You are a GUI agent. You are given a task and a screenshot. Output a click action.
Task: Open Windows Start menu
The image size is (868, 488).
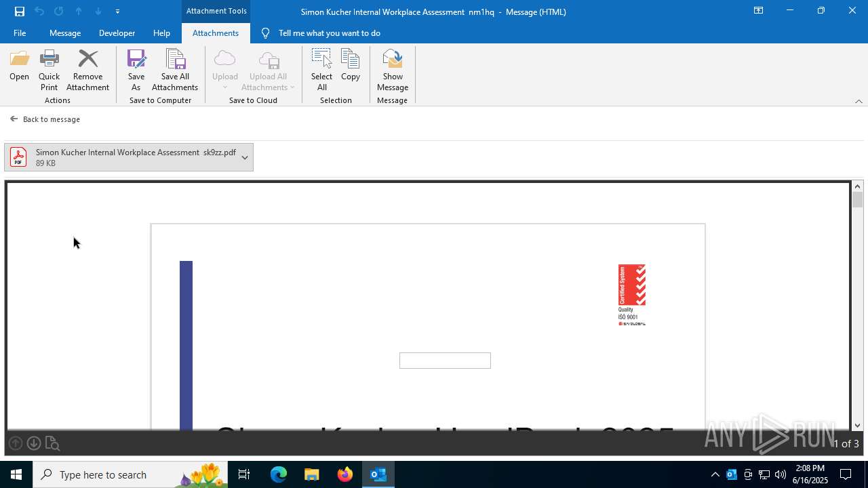coord(16,474)
